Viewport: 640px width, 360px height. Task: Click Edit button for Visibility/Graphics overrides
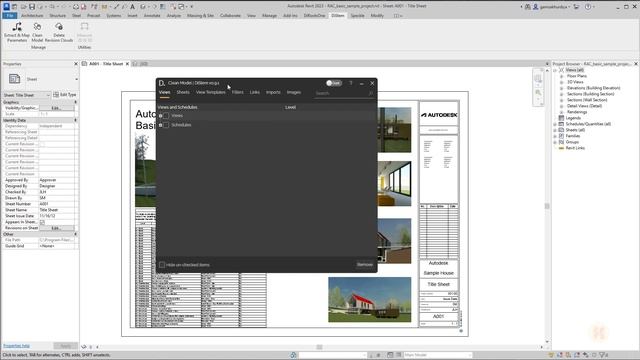(57, 108)
